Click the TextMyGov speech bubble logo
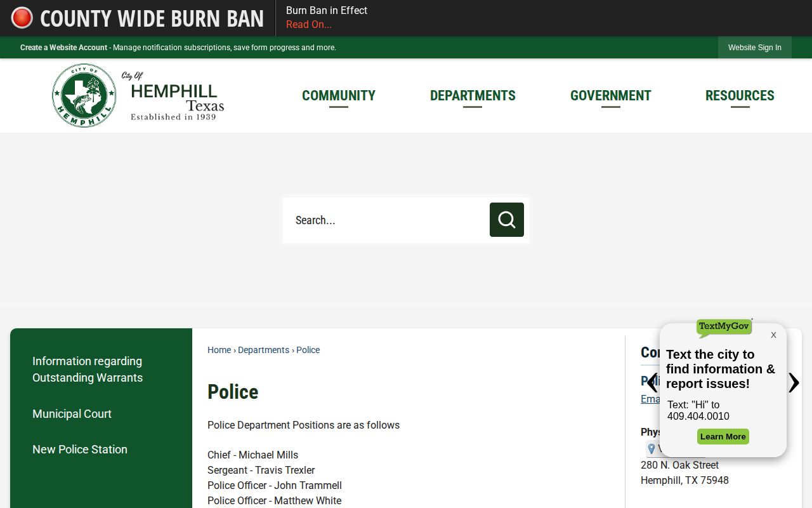The image size is (812, 508). pyautogui.click(x=724, y=328)
